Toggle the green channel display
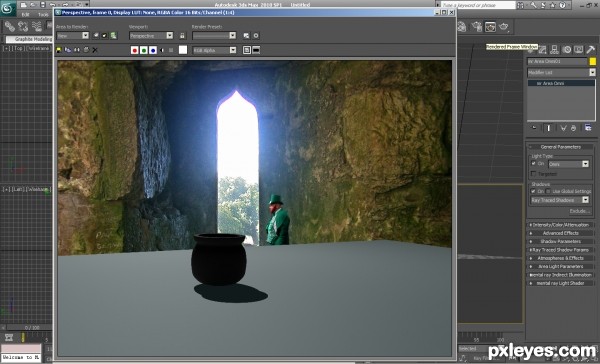Image resolution: width=600 pixels, height=364 pixels. [143, 50]
